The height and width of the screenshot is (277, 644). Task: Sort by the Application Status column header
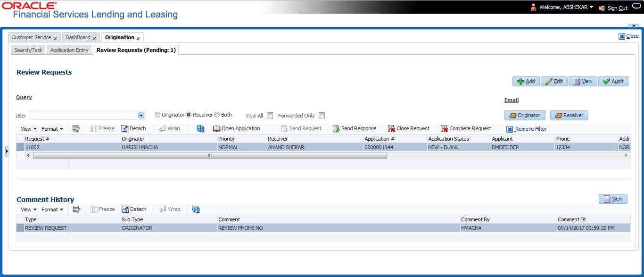[x=458, y=139]
